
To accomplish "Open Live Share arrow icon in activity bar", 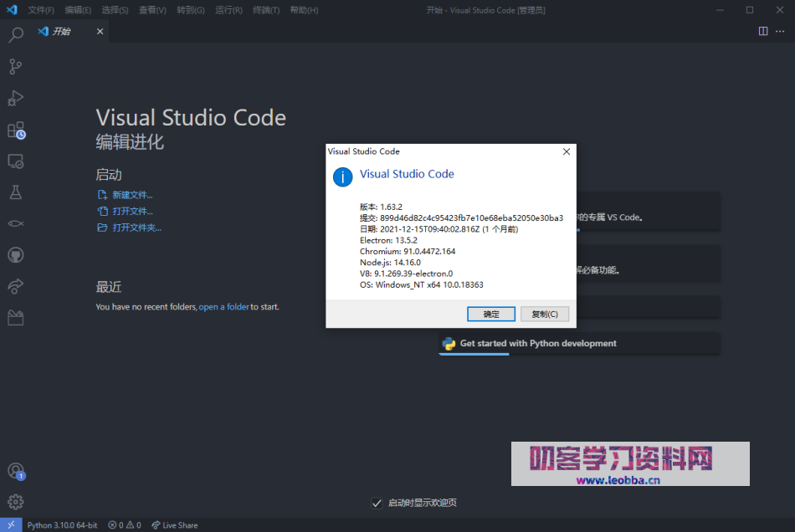I will click(x=16, y=286).
